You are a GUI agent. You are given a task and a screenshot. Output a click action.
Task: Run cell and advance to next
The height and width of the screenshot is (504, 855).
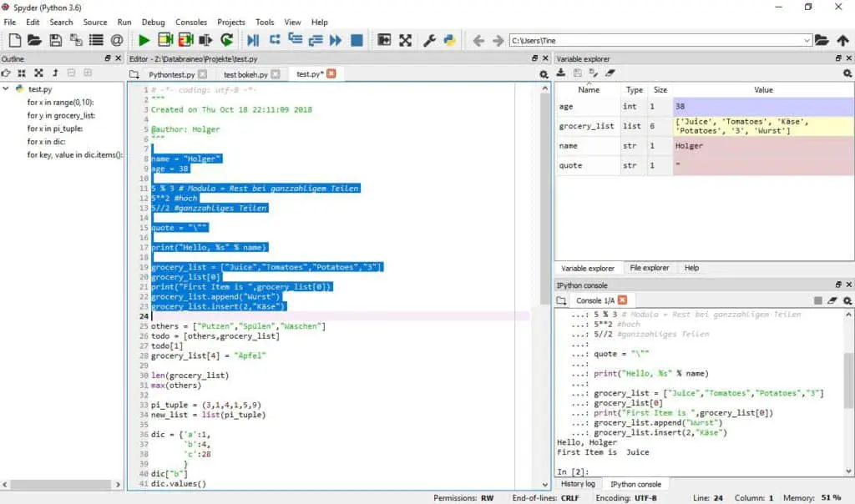(x=186, y=40)
